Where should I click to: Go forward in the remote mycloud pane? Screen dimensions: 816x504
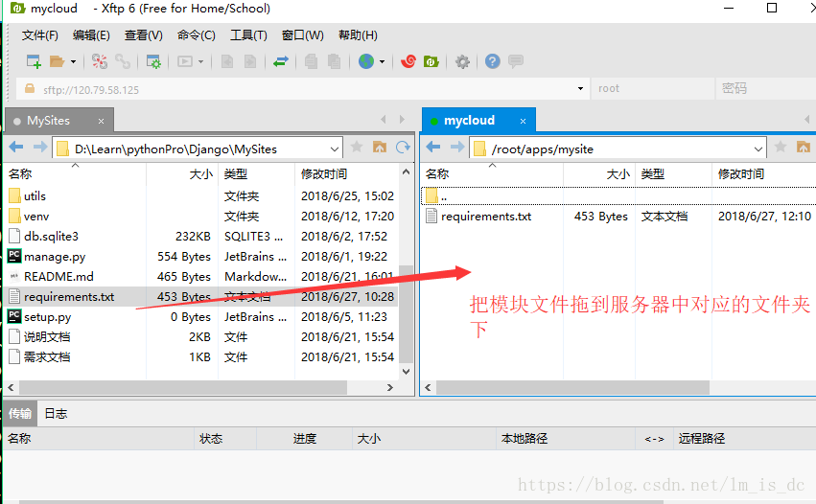pyautogui.click(x=457, y=148)
